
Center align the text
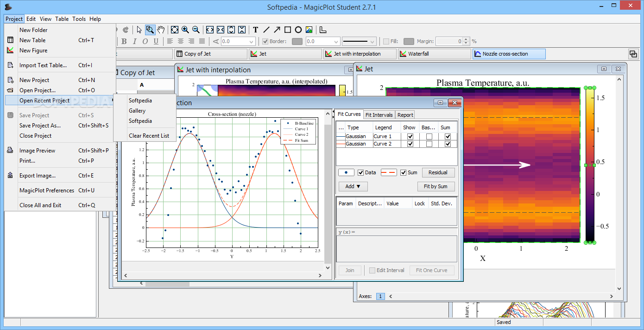pyautogui.click(x=181, y=41)
